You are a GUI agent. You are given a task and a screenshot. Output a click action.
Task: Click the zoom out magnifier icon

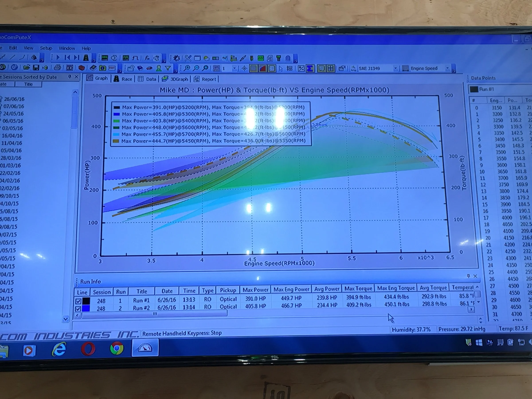pyautogui.click(x=196, y=68)
